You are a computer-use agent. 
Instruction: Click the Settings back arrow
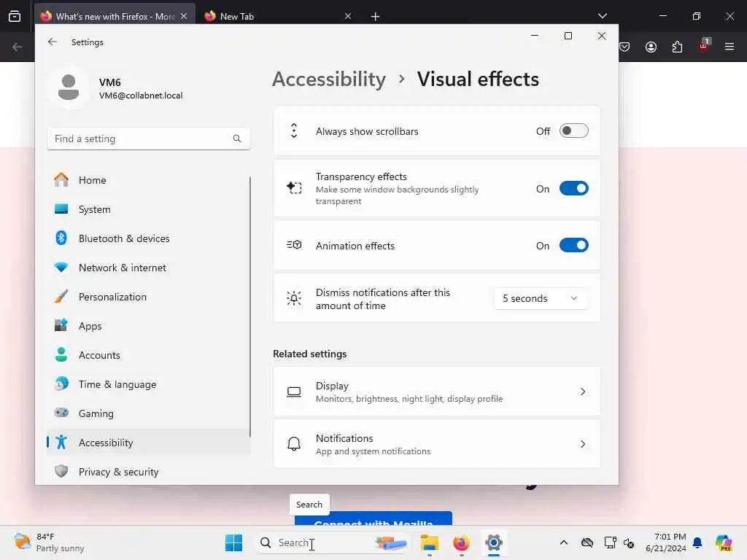(x=53, y=42)
